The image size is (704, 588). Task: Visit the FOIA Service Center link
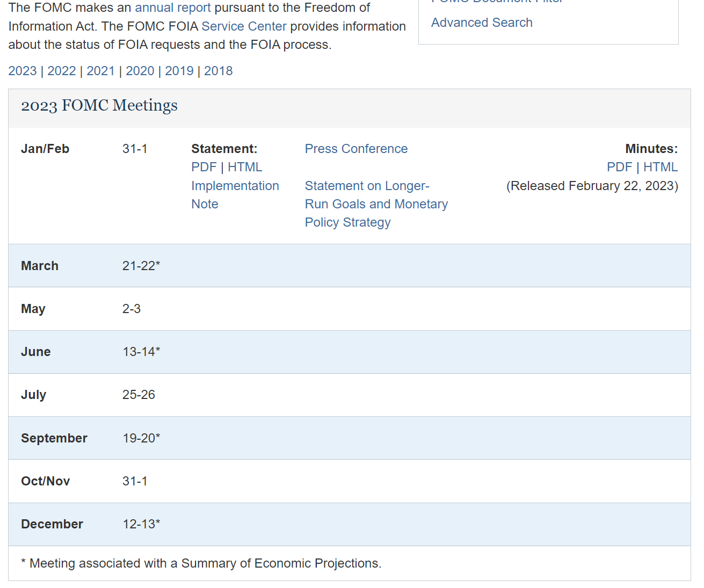(244, 26)
